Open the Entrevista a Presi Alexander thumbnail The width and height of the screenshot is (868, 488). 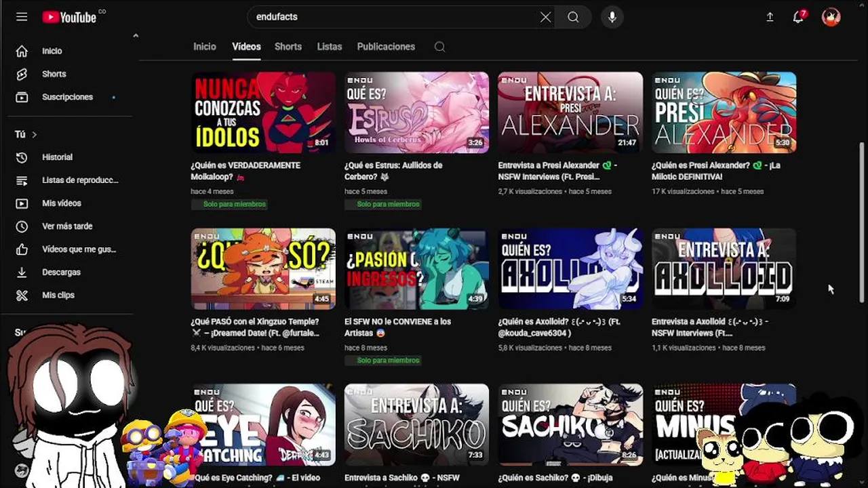coord(570,113)
